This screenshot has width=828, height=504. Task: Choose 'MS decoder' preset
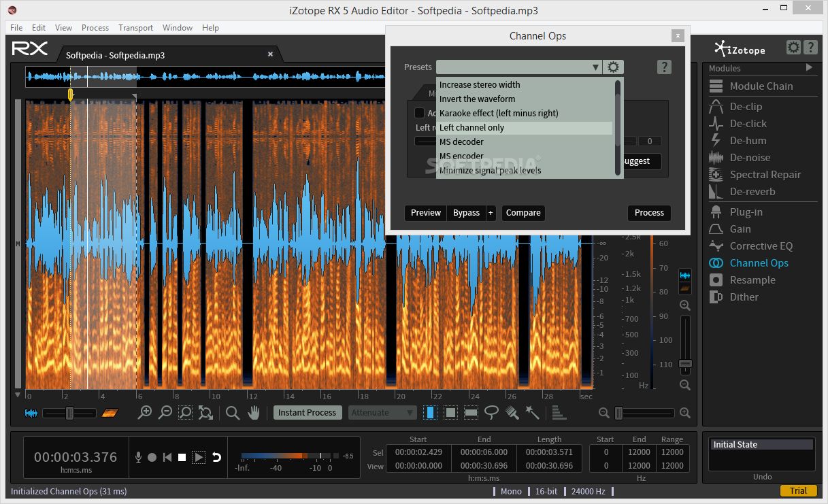(x=525, y=142)
